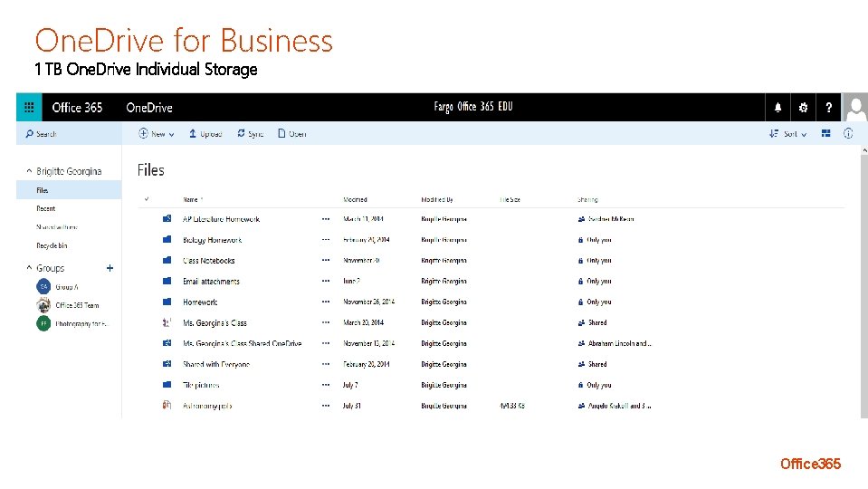This screenshot has height=489, width=868.
Task: Open the Office 365 Team group
Action: (77, 305)
